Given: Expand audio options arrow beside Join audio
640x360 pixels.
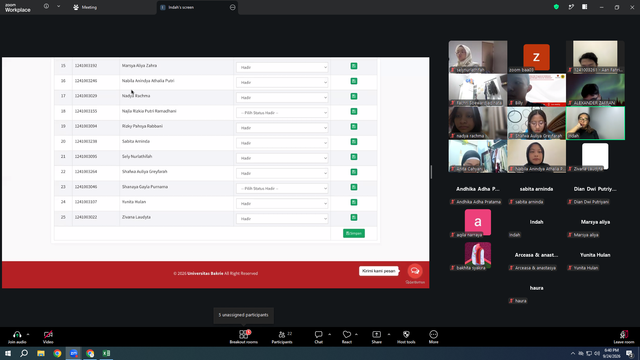Looking at the screenshot, I should point(28,334).
